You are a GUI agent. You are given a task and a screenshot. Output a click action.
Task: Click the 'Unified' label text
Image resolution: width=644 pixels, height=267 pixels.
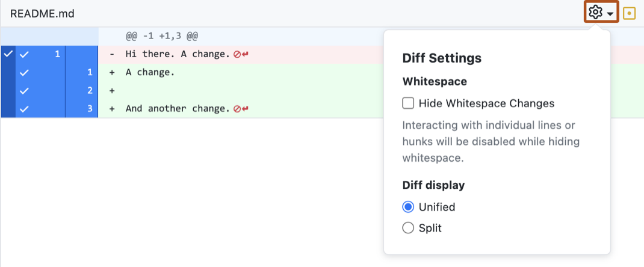pyautogui.click(x=437, y=207)
